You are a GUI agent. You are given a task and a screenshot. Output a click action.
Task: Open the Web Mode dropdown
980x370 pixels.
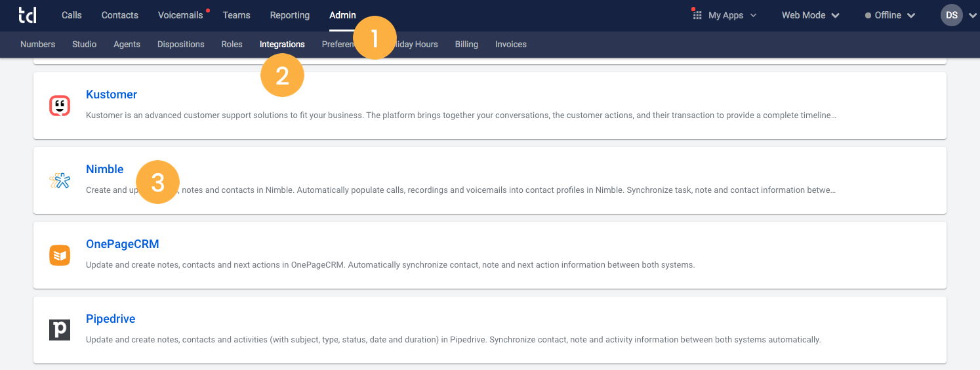810,15
